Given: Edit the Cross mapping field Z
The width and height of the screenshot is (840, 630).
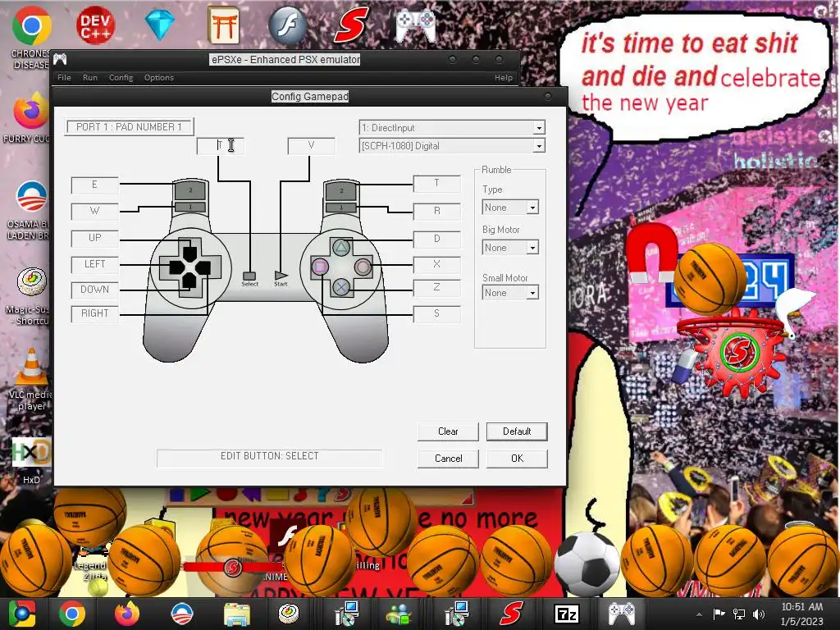Looking at the screenshot, I should pos(436,288).
